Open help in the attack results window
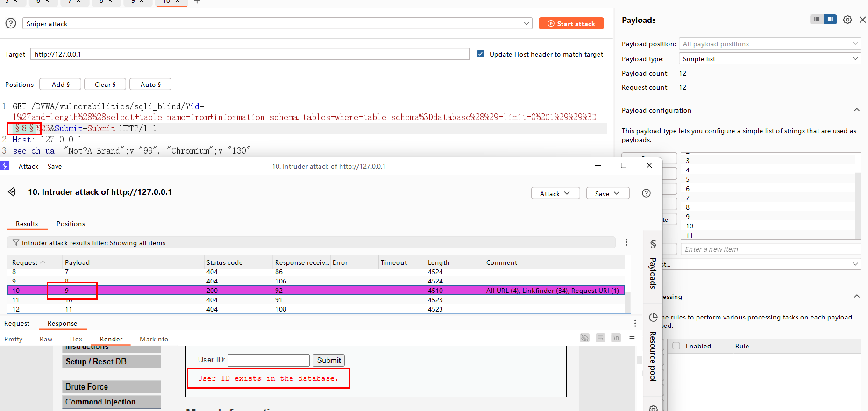 [646, 193]
